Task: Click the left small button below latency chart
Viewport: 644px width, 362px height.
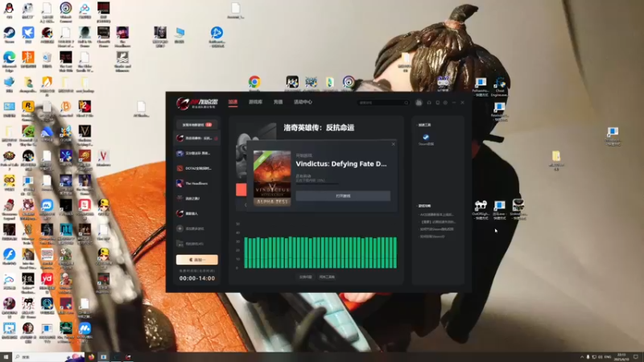Action: 306,277
